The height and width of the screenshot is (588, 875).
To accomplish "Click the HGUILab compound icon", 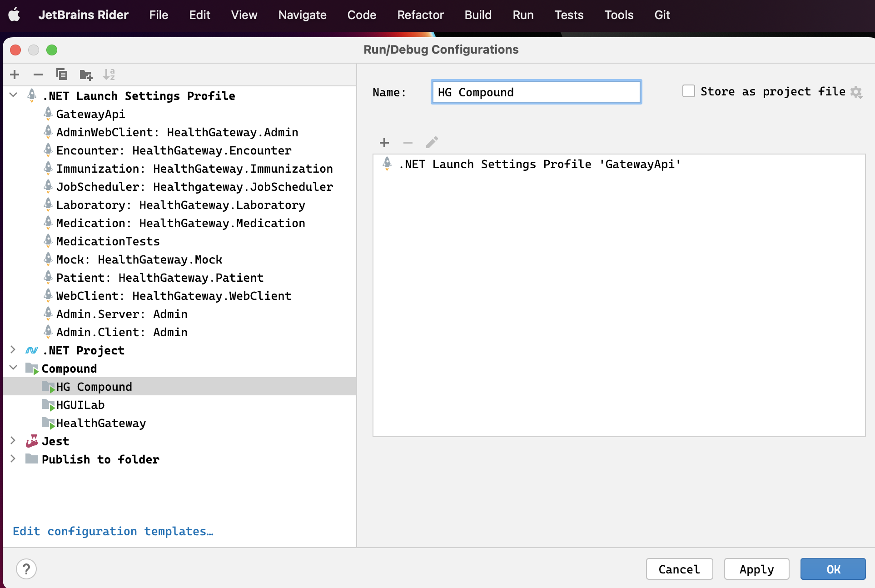I will click(48, 405).
